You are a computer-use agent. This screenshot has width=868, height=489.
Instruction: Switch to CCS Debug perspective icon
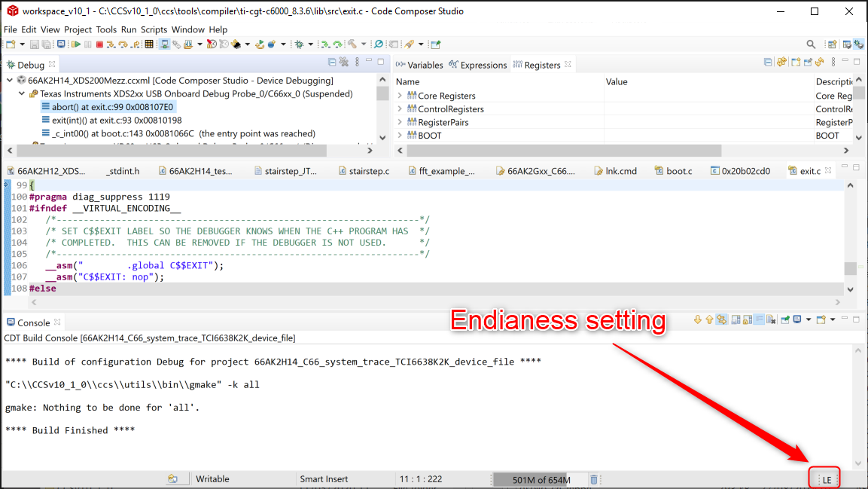tap(858, 44)
